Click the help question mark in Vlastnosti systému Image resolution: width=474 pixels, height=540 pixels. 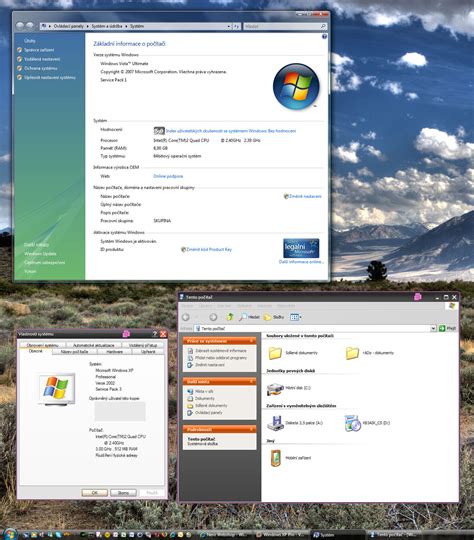(x=155, y=334)
